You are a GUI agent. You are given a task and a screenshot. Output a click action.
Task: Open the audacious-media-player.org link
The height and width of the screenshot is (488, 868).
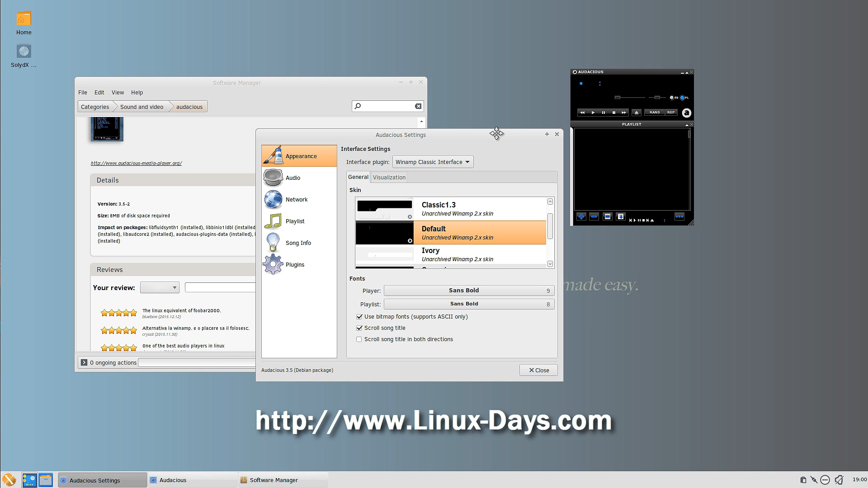click(136, 163)
